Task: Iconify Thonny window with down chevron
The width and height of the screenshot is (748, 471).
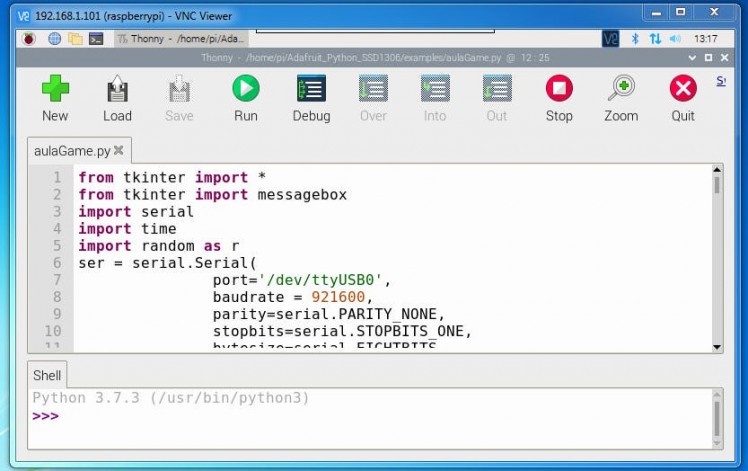Action: coord(692,58)
